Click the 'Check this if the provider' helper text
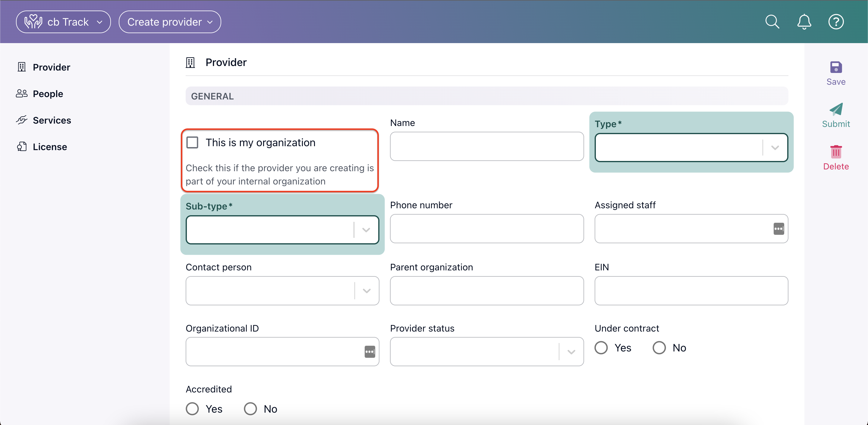The image size is (868, 425). pyautogui.click(x=280, y=175)
